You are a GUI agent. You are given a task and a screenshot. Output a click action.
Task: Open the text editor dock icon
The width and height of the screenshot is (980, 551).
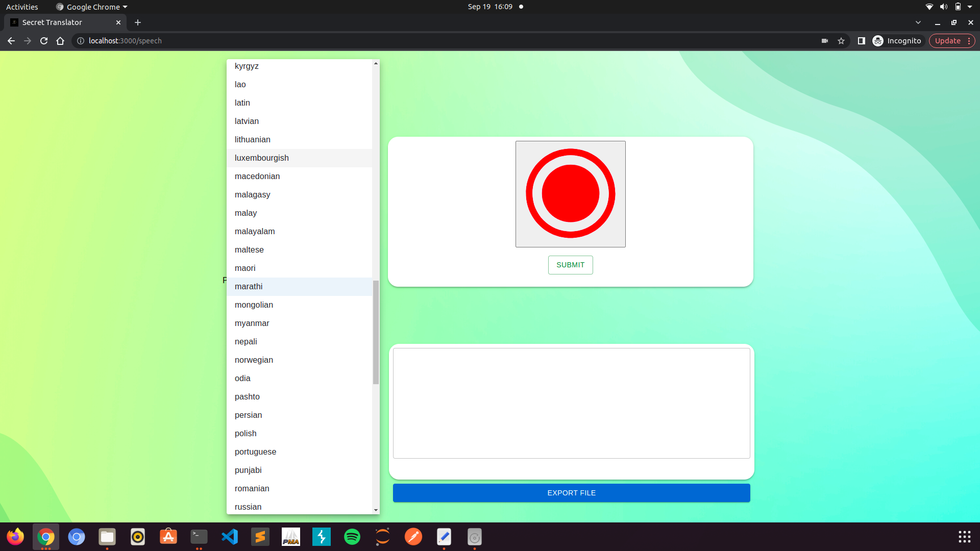[x=444, y=537]
